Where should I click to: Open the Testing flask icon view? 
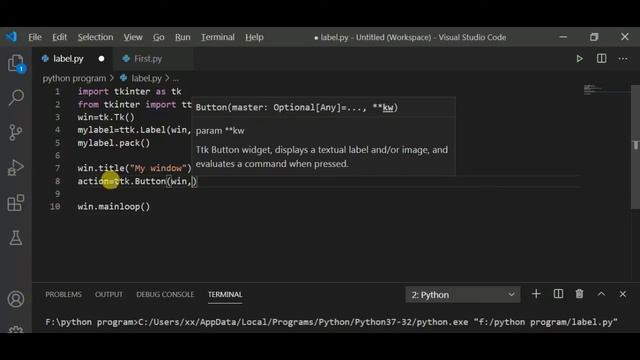pyautogui.click(x=16, y=238)
